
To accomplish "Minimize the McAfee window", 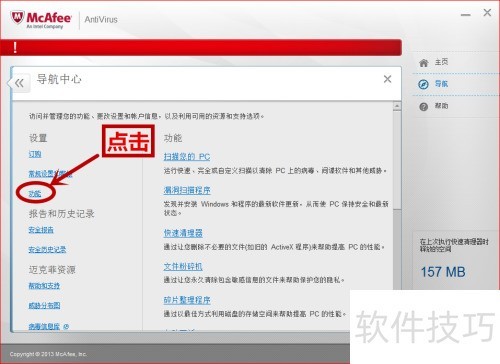I will pyautogui.click(x=466, y=15).
